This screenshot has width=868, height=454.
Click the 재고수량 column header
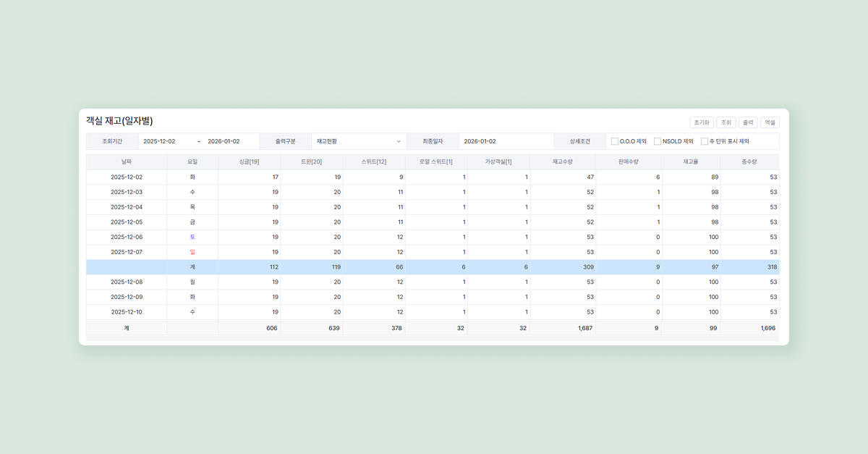pos(562,161)
